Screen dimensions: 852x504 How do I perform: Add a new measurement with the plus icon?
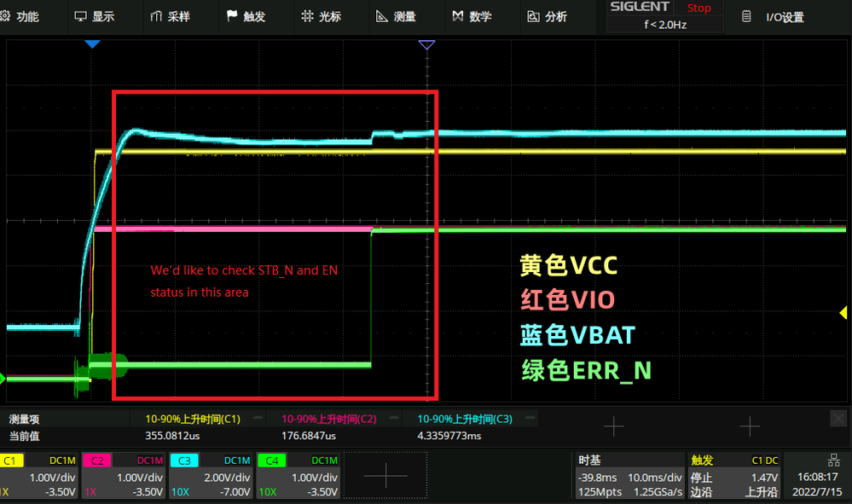[613, 426]
